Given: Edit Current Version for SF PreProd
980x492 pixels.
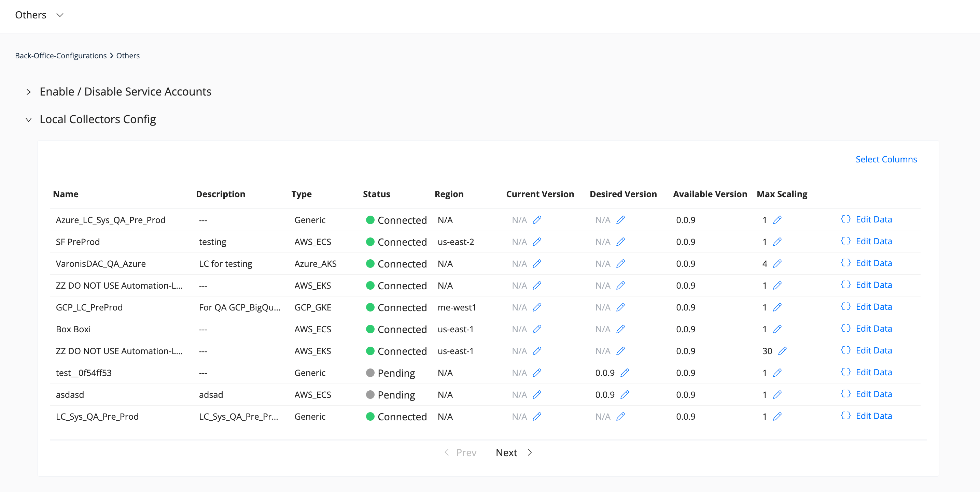Looking at the screenshot, I should 537,242.
